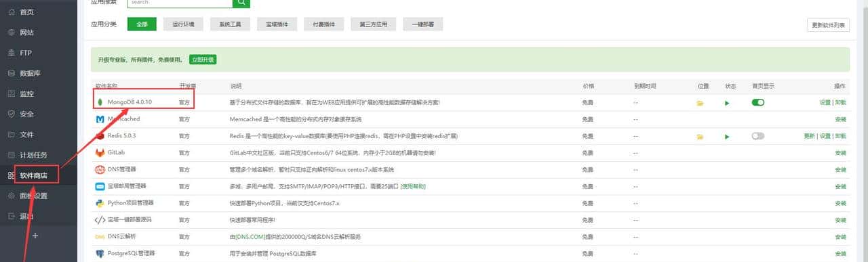Select the 宝塔插件 category tab
Image resolution: width=868 pixels, height=262 pixels.
coord(277,24)
